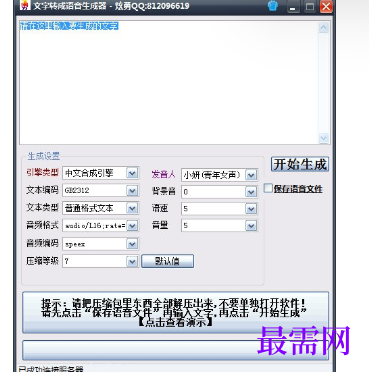The image size is (369, 372).
Task: Click the progress bar below the hint banner
Action: tap(175, 350)
